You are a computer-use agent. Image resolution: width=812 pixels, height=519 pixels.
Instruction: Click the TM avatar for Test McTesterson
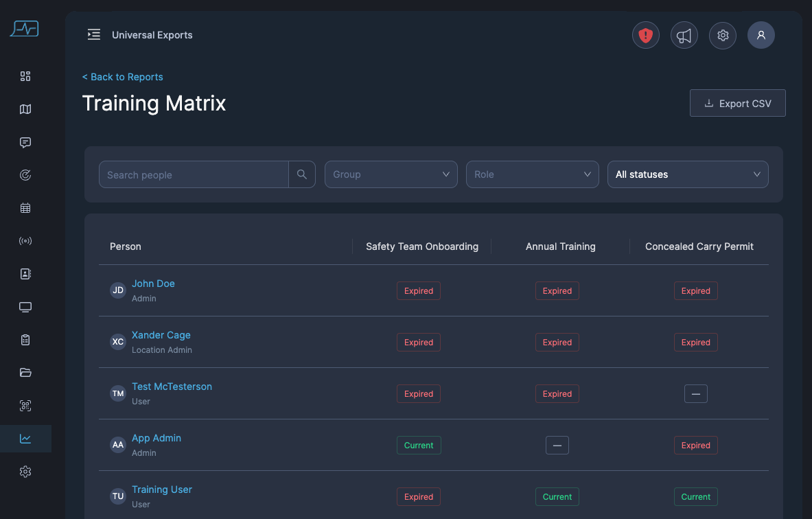(118, 393)
